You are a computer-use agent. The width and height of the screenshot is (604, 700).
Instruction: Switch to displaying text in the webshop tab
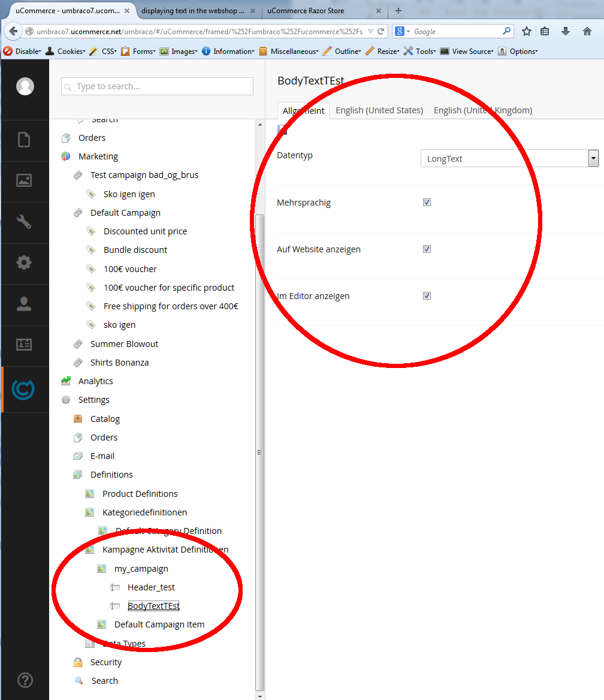pos(193,11)
